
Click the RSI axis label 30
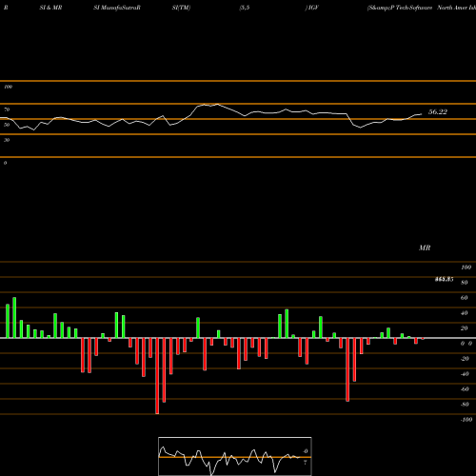(7, 140)
